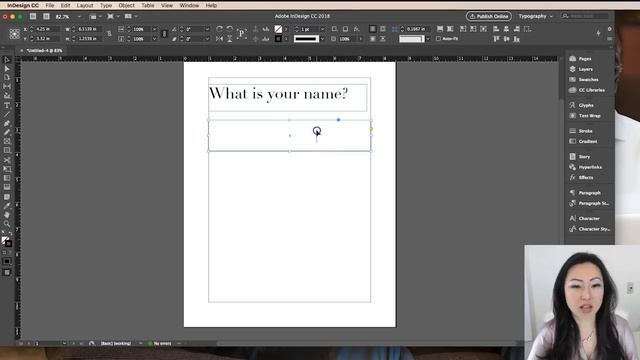Toggle constrain proportions for width and height

tap(109, 34)
